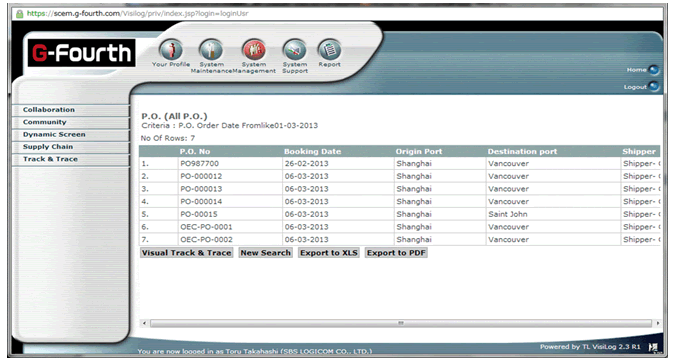Open the System Support icon
This screenshot has width=676, height=362.
[294, 50]
